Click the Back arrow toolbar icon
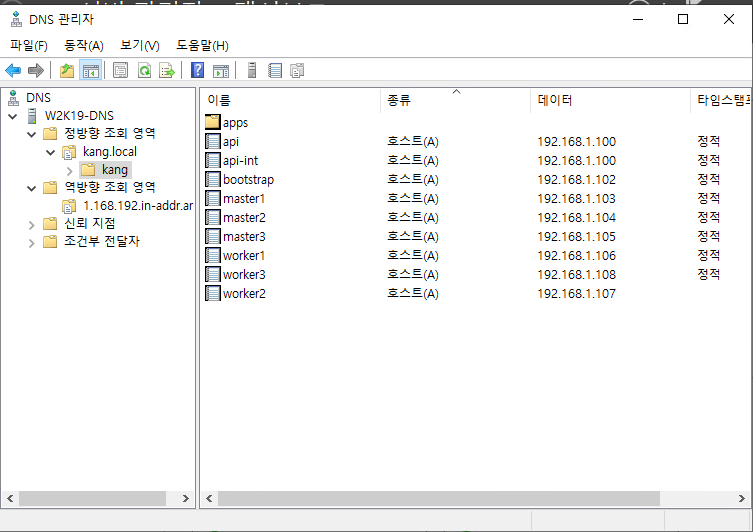The height and width of the screenshot is (532, 753). [x=13, y=71]
